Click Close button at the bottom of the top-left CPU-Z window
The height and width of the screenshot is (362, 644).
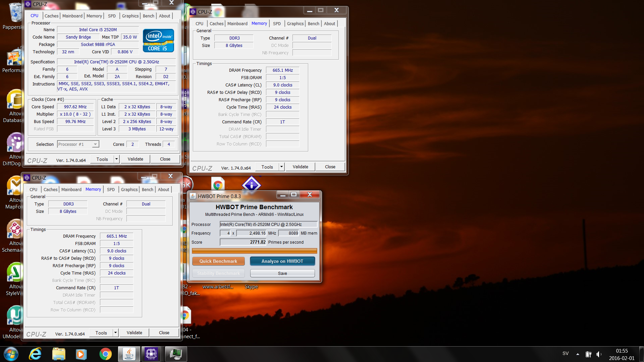(165, 159)
